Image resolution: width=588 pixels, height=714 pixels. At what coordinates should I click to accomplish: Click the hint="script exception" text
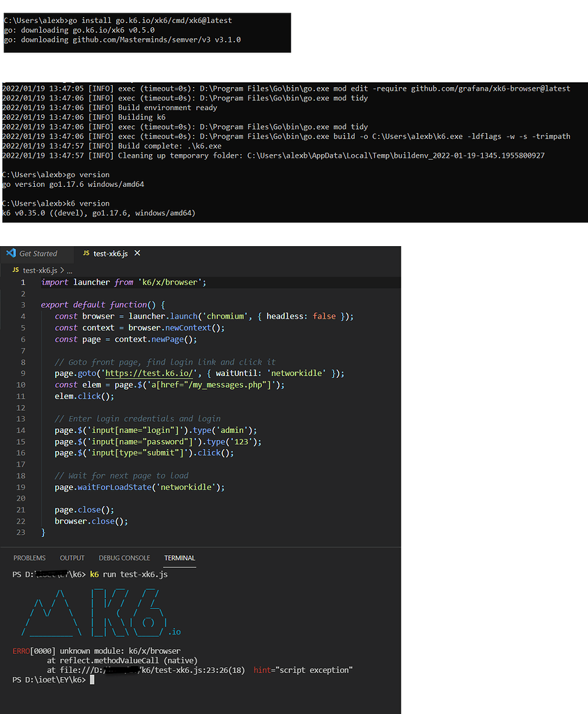(x=303, y=670)
